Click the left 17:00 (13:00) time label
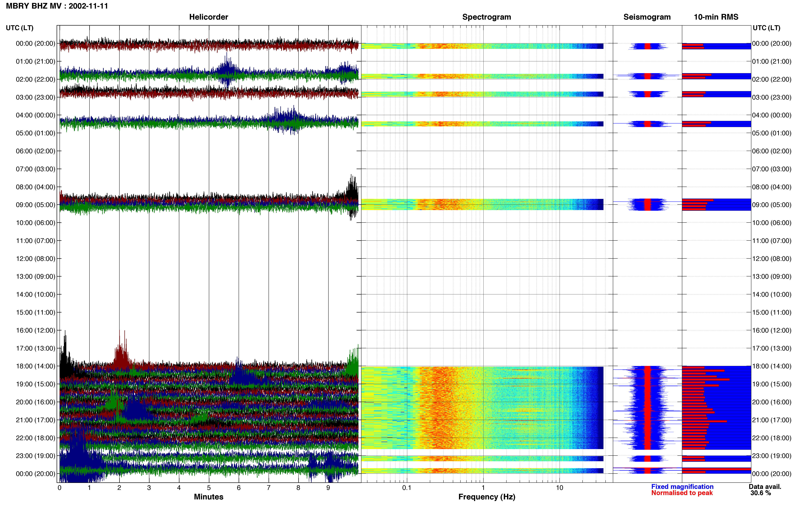Image resolution: width=812 pixels, height=508 pixels. (x=35, y=348)
